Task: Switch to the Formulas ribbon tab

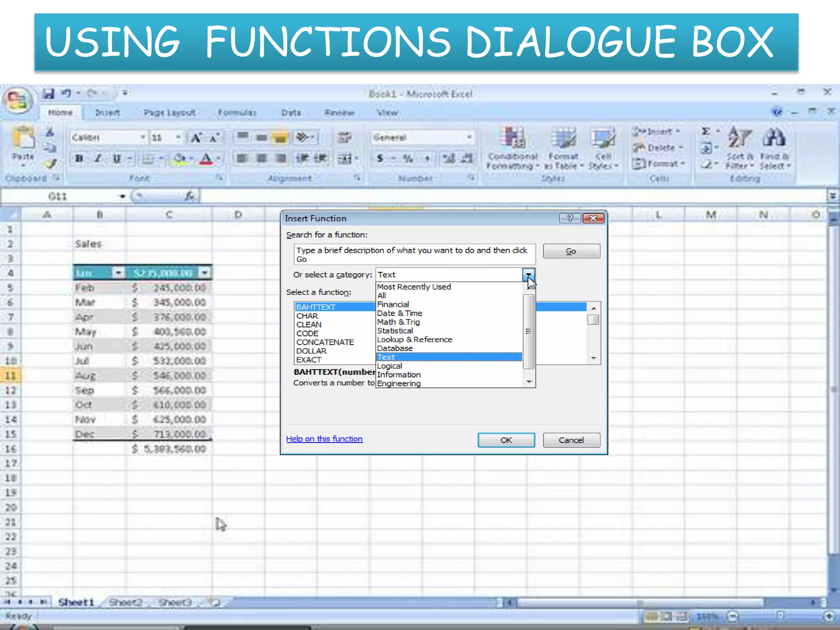Action: (237, 112)
